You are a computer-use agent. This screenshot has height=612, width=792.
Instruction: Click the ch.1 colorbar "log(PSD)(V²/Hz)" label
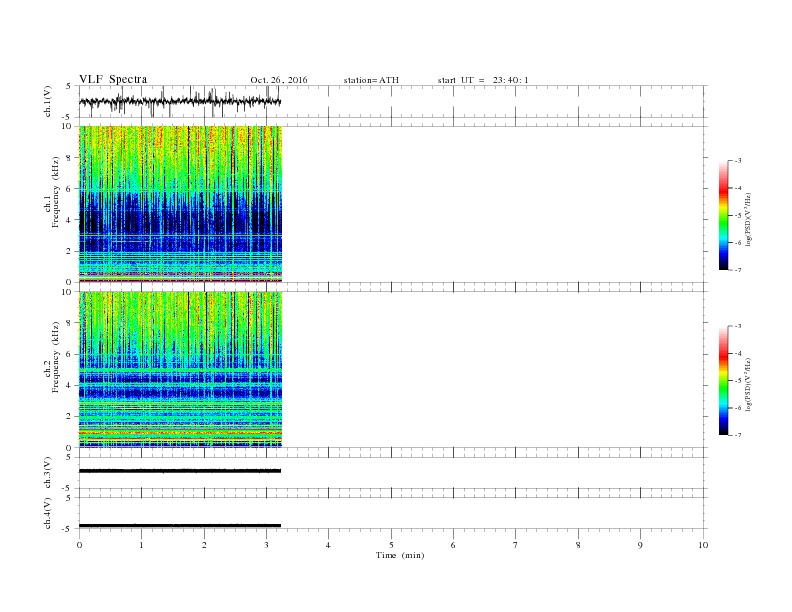(748, 219)
